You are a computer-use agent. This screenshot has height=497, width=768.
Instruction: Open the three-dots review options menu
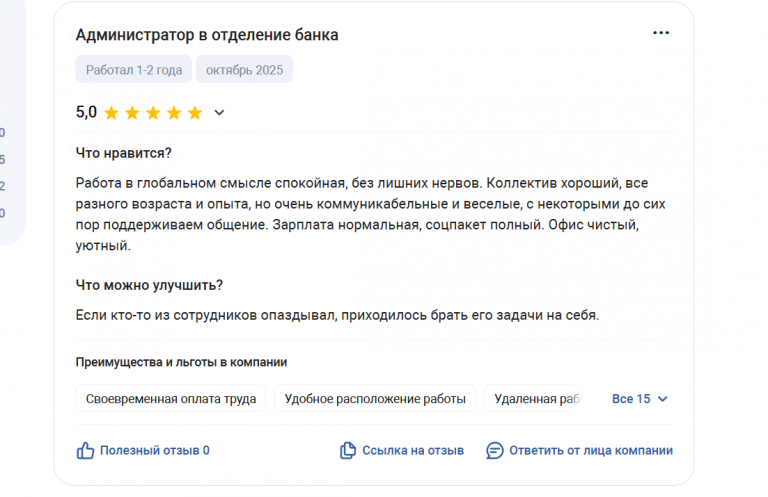click(661, 33)
